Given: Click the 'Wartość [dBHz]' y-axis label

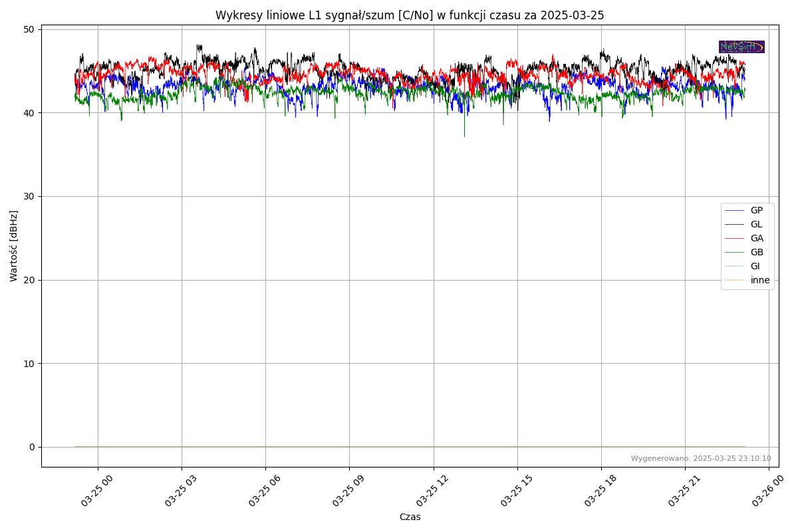Looking at the screenshot, I should click(14, 246).
